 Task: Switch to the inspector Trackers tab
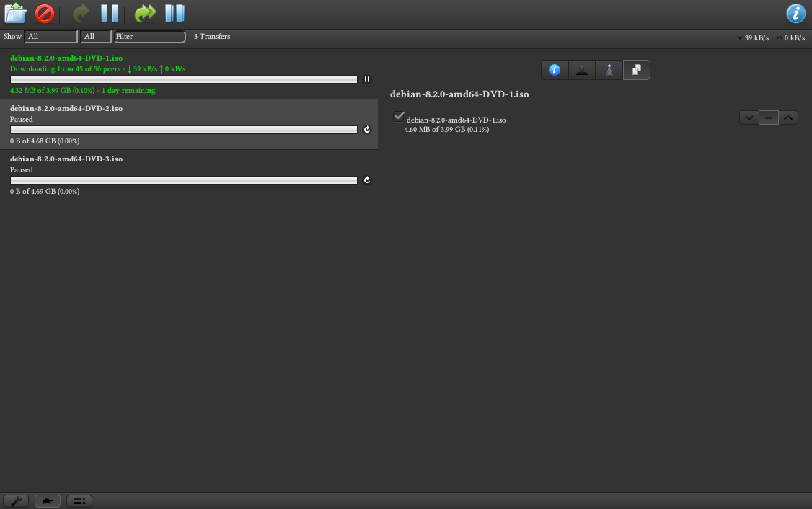coord(609,70)
